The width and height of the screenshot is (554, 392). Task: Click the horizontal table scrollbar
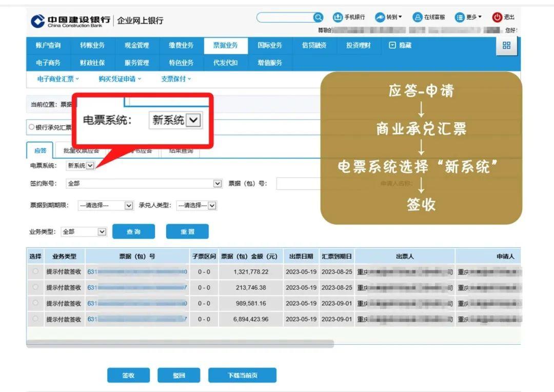coord(180,344)
